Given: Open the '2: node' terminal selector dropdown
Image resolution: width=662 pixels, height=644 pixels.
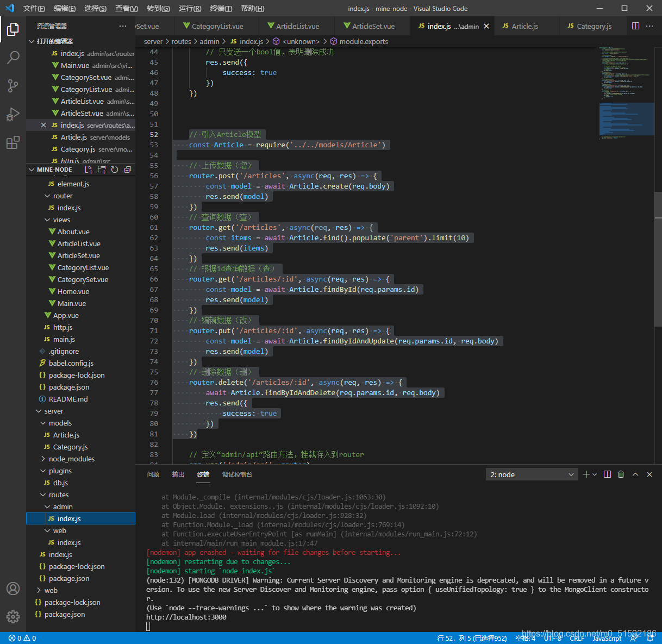Looking at the screenshot, I should click(532, 474).
